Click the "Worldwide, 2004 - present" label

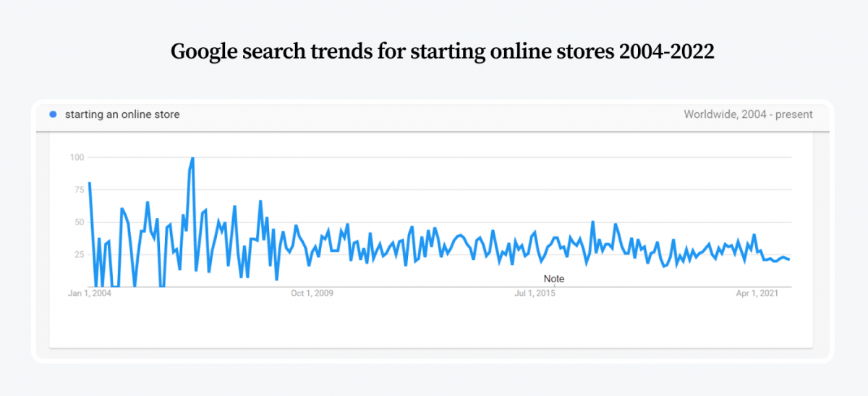(x=748, y=114)
